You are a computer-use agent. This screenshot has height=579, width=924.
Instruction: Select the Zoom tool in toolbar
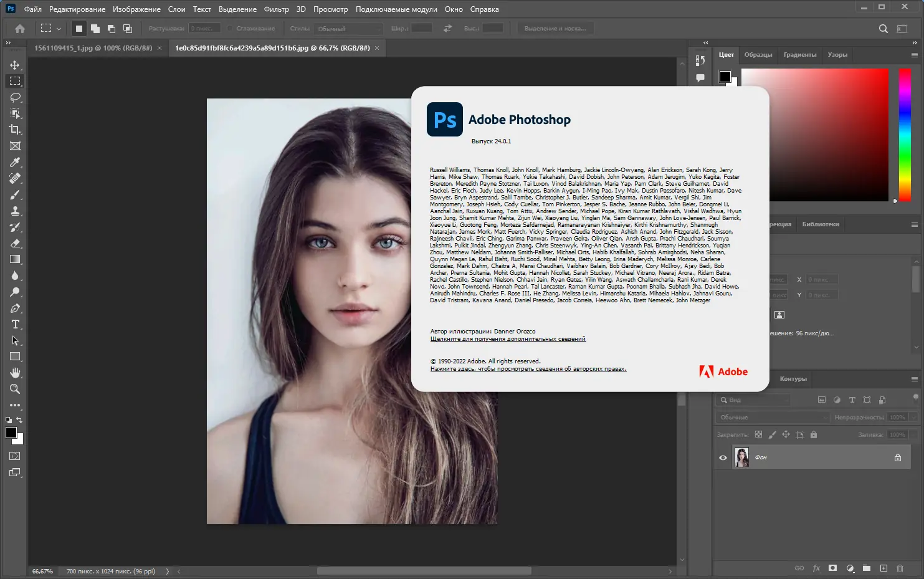[15, 389]
